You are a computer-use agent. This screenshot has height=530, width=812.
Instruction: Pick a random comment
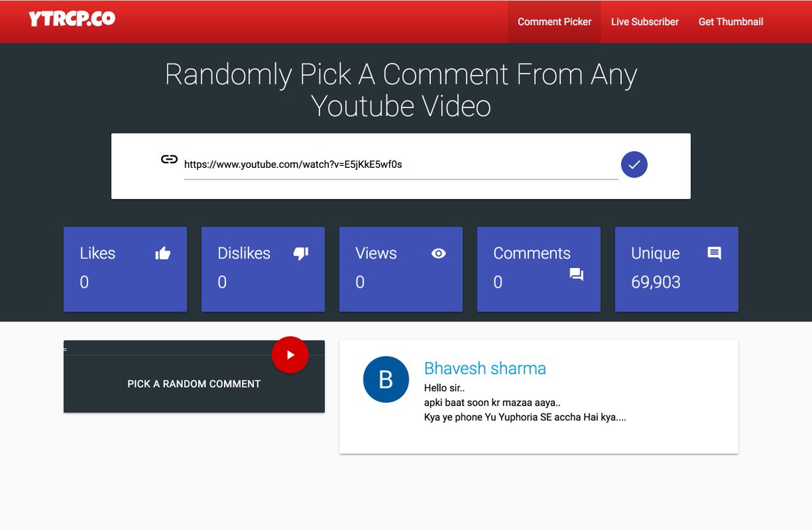point(194,384)
